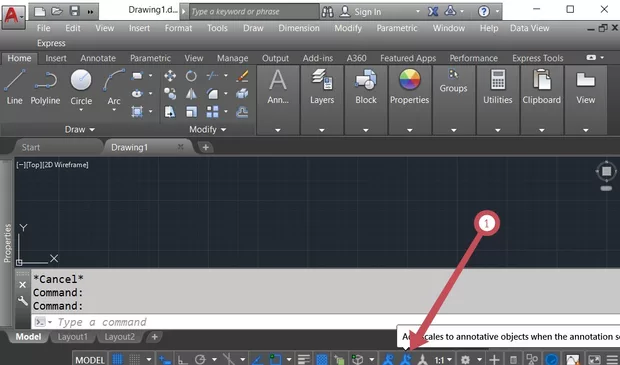Toggle grid display in status bar
Viewport: 620px width, 365px height.
pyautogui.click(x=117, y=359)
